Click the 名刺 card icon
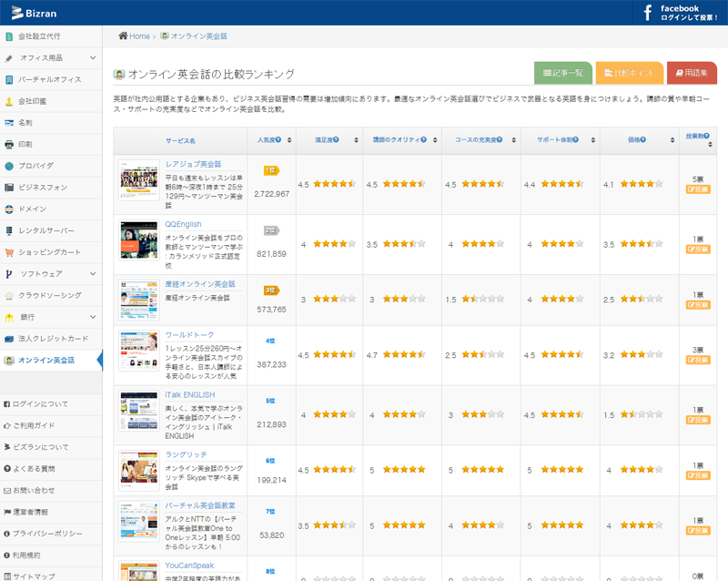728x581 pixels. coord(9,123)
